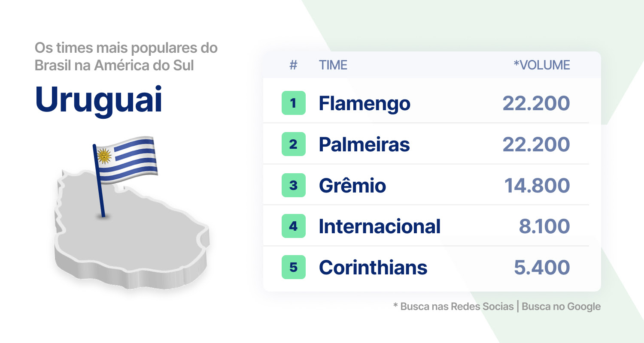The height and width of the screenshot is (343, 644).
Task: Choose the Internacional team entry
Action: [380, 226]
